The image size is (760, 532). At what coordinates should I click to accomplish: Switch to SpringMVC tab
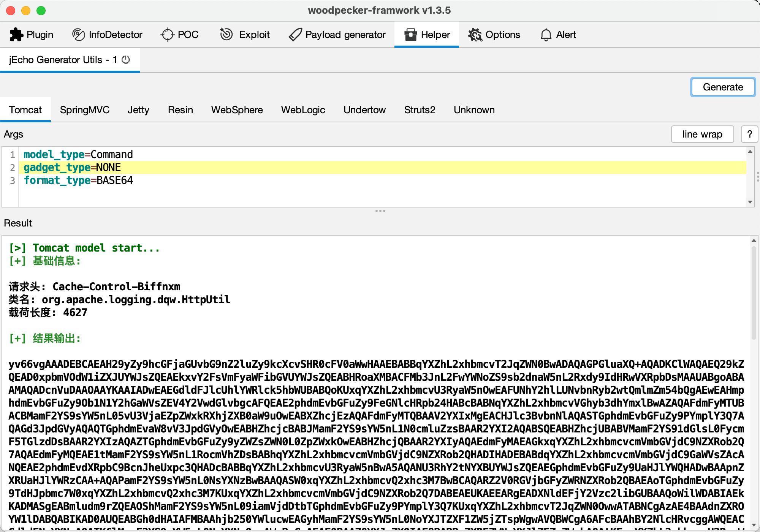coord(85,109)
